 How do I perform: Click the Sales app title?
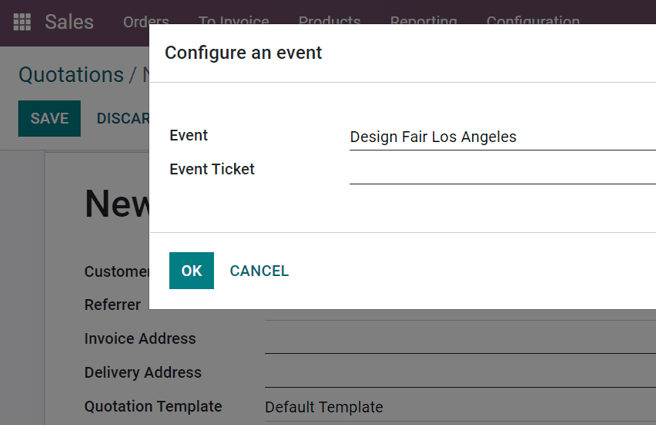point(69,22)
